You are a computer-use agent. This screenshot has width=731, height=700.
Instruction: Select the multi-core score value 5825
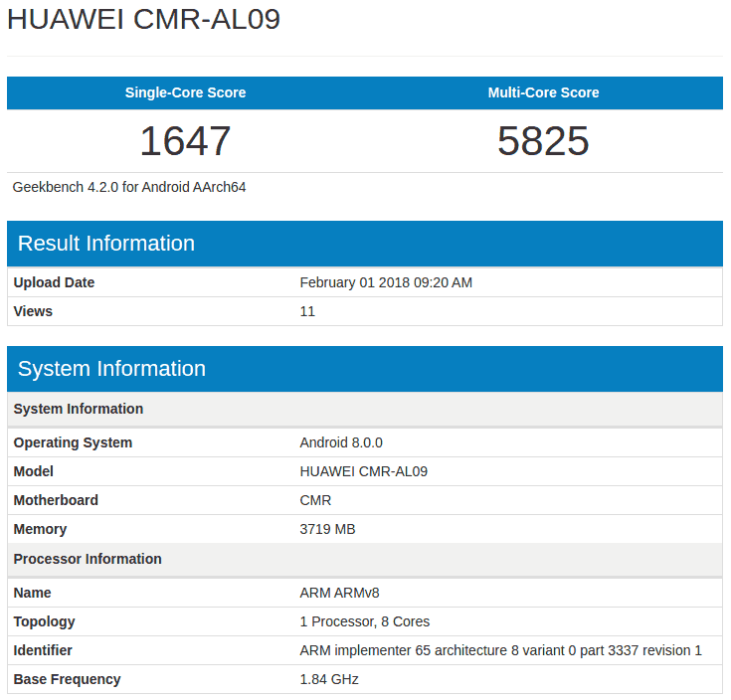point(543,141)
